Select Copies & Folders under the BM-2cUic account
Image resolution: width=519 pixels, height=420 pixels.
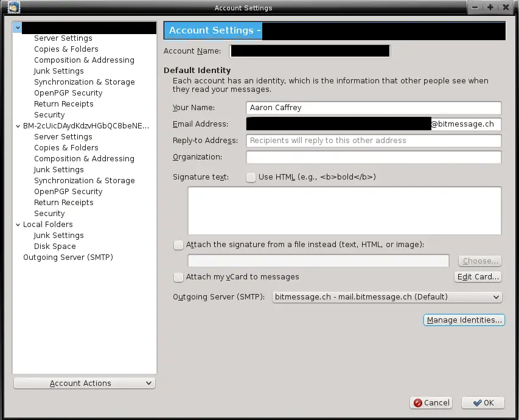tap(66, 148)
